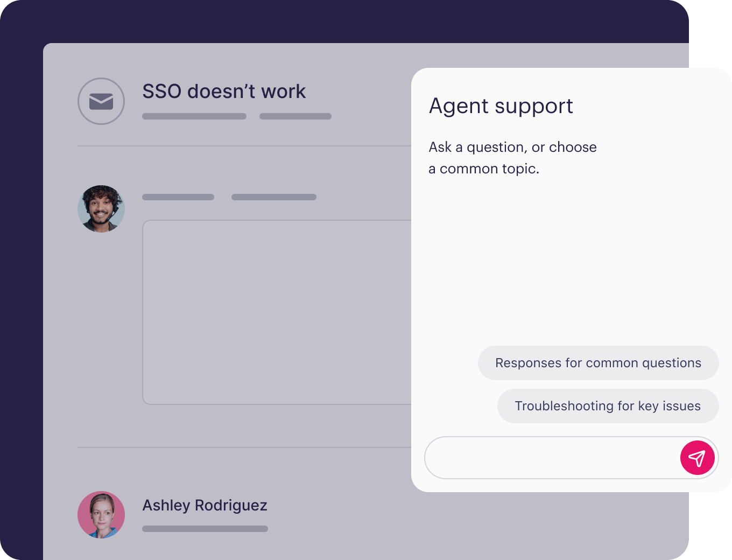Click the shorter placeholder bar under ticket title
The image size is (732, 560).
(x=295, y=116)
